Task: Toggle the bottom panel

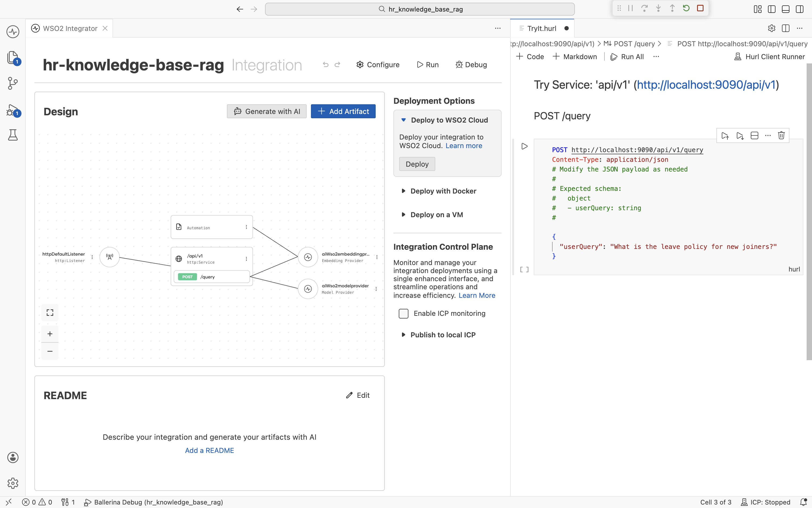Action: pyautogui.click(x=785, y=9)
